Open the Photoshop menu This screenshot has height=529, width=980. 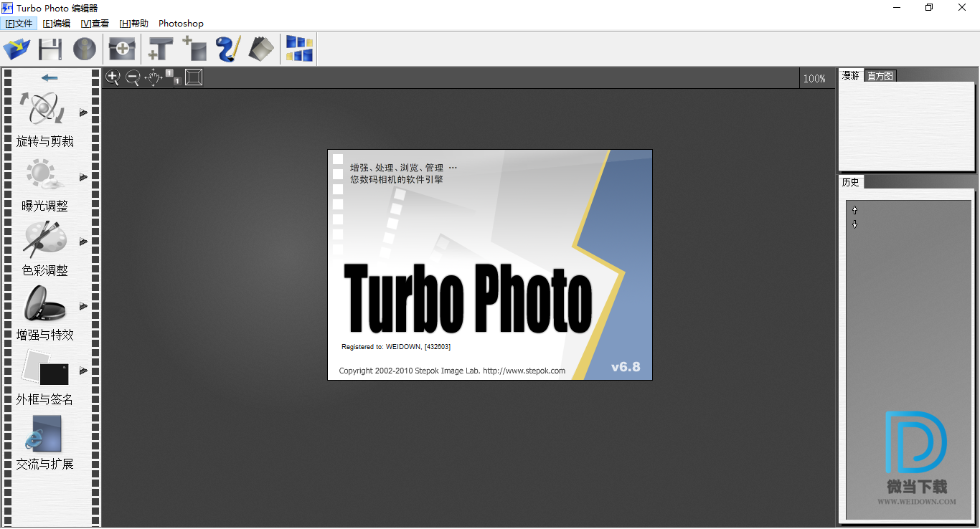(181, 24)
